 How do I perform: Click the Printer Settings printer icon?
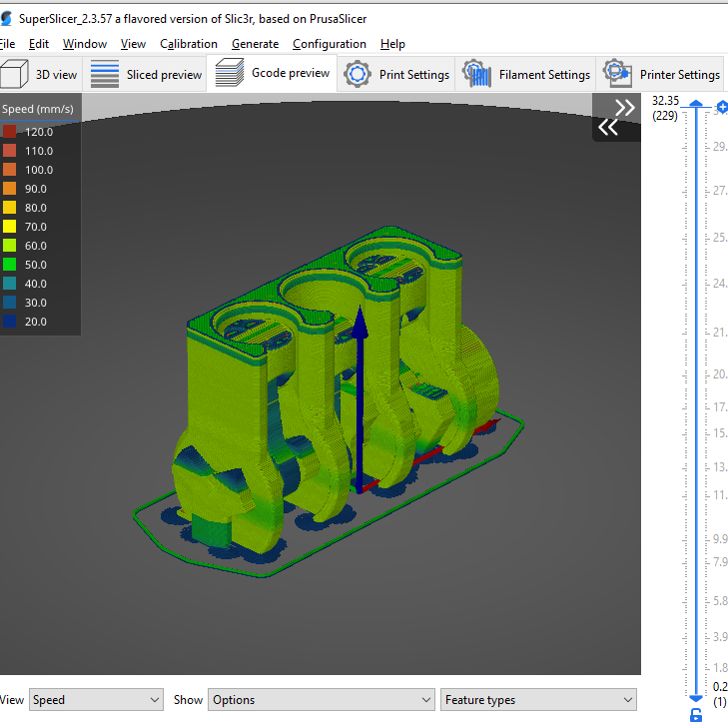tap(617, 73)
